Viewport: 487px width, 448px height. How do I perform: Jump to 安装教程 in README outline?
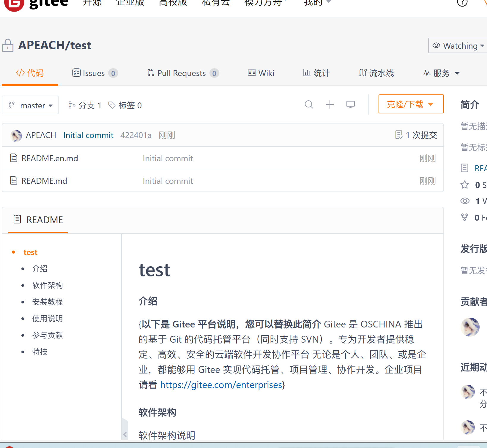click(x=48, y=302)
